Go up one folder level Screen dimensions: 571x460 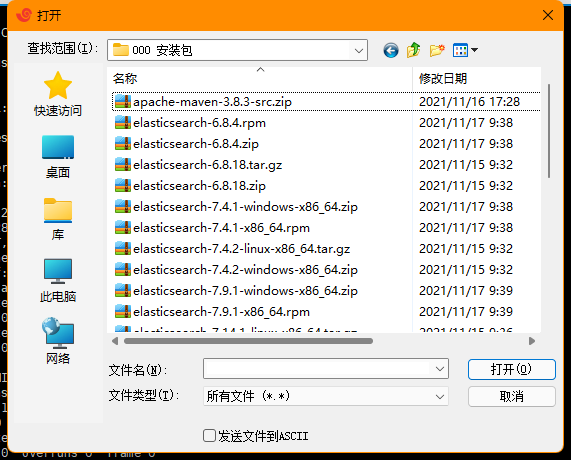[414, 50]
